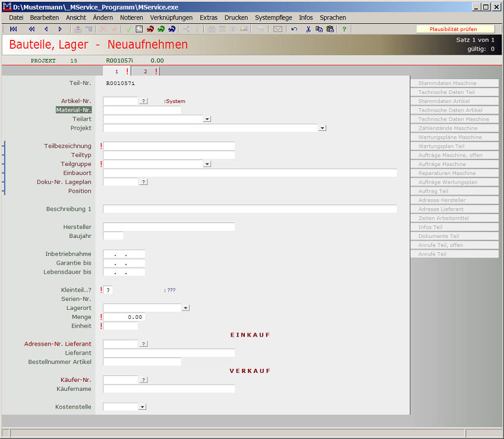Jump to first record with toolbar arrow
This screenshot has height=439, width=504.
pos(14,29)
